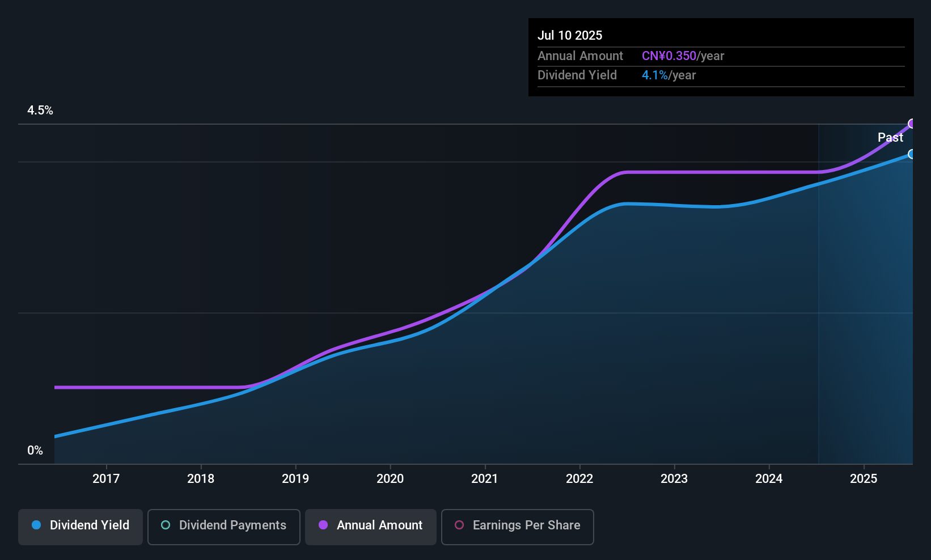Click the CN¥0.350/year annual amount value
Screen dimensions: 931x560
click(683, 56)
